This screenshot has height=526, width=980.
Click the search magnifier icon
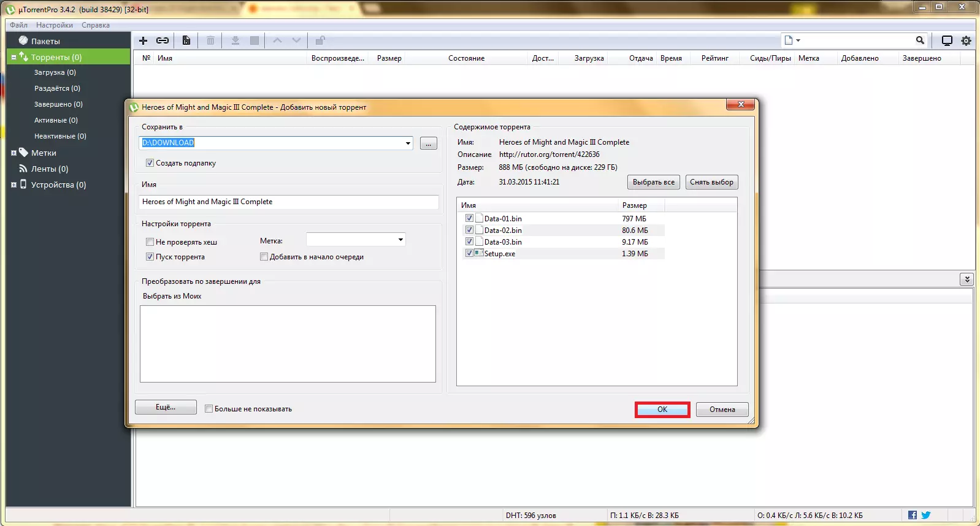[920, 40]
